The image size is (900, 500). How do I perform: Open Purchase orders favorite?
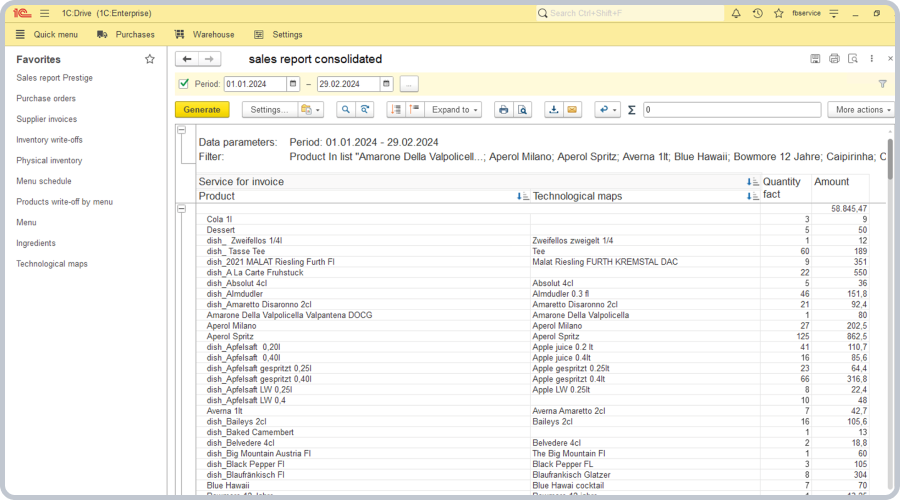coord(46,98)
